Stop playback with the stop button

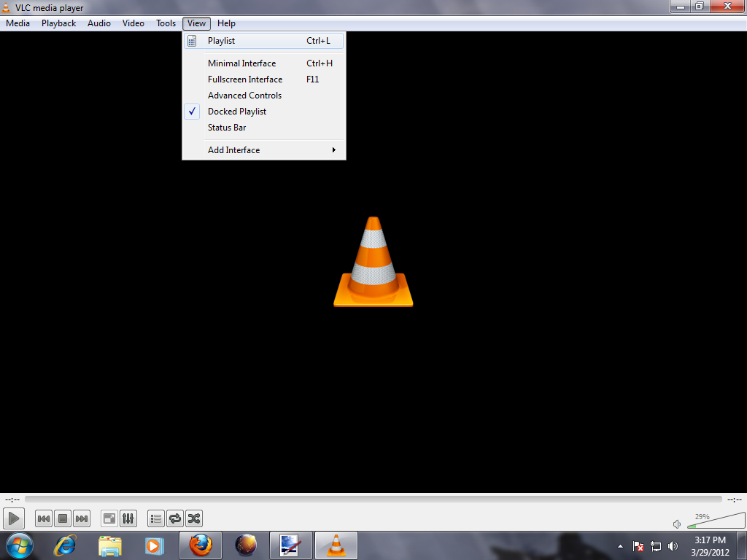click(63, 518)
